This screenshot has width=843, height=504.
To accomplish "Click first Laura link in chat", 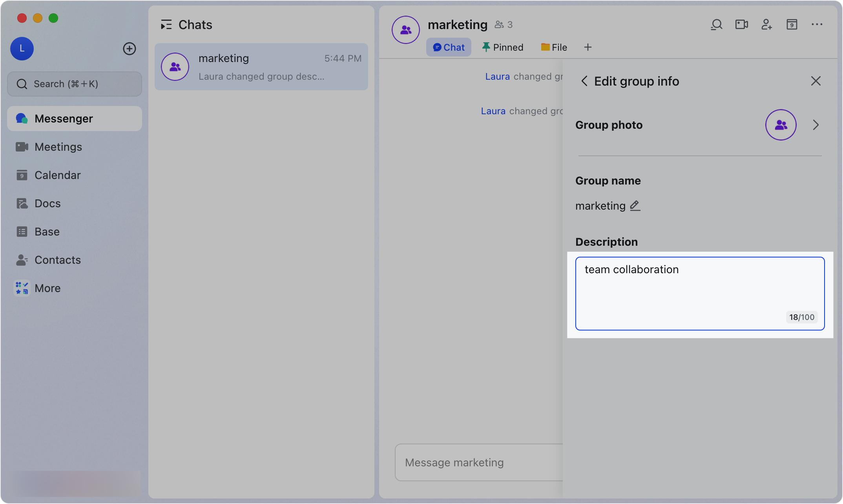I will (498, 77).
